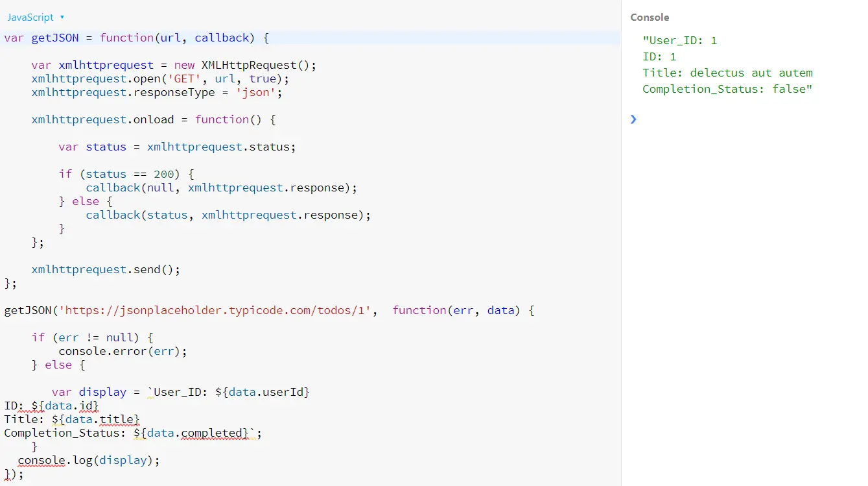
Task: Click the Title: delectus aut autem output
Action: point(727,73)
